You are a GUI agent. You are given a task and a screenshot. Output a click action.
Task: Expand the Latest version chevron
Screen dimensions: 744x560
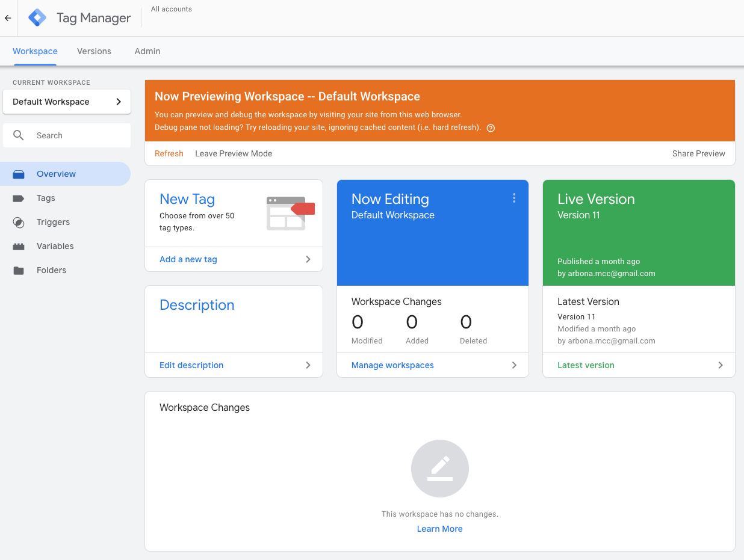tap(721, 365)
